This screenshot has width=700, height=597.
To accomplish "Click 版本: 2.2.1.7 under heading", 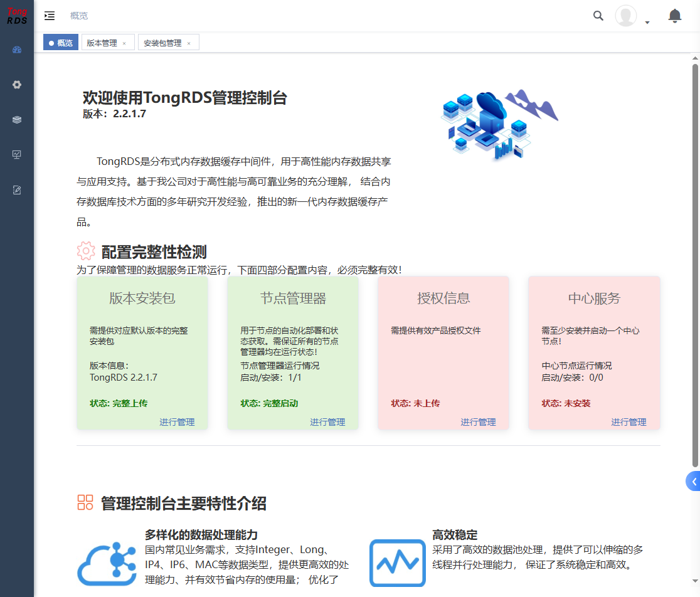I will 114,114.
